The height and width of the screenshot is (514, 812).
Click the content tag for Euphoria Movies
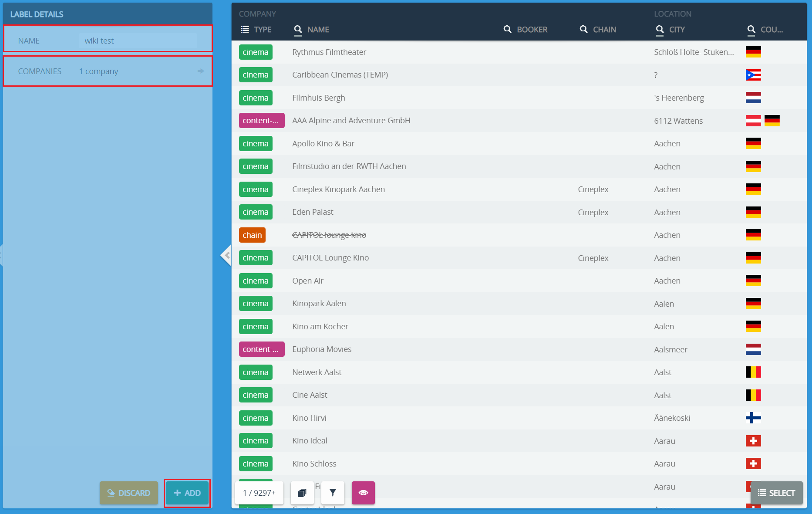coord(262,349)
